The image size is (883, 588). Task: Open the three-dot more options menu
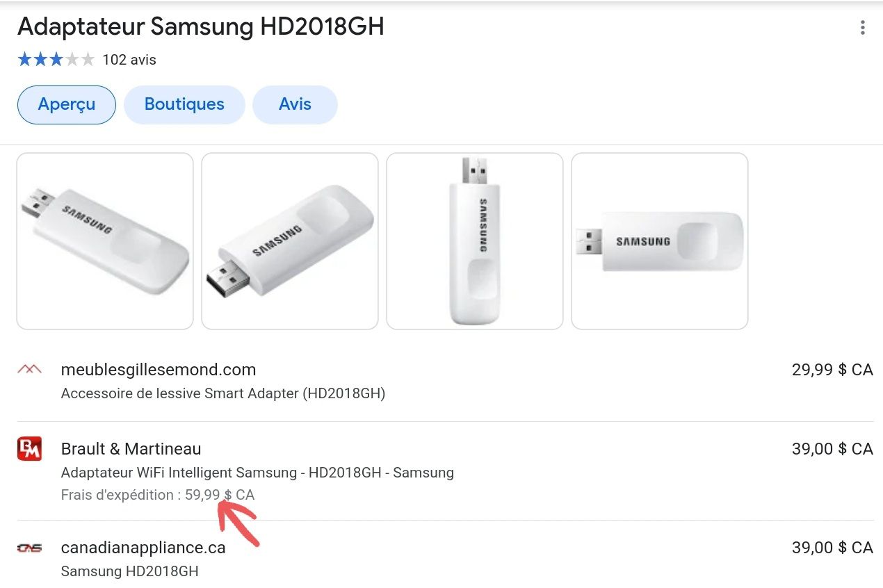(862, 28)
